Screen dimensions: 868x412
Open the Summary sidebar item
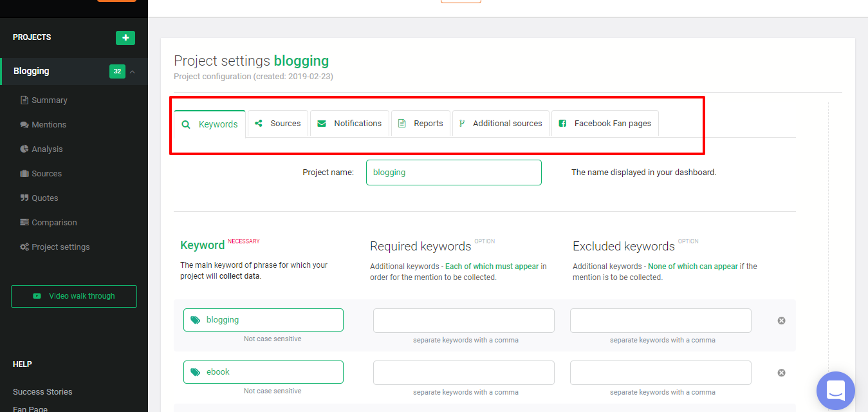coord(49,100)
